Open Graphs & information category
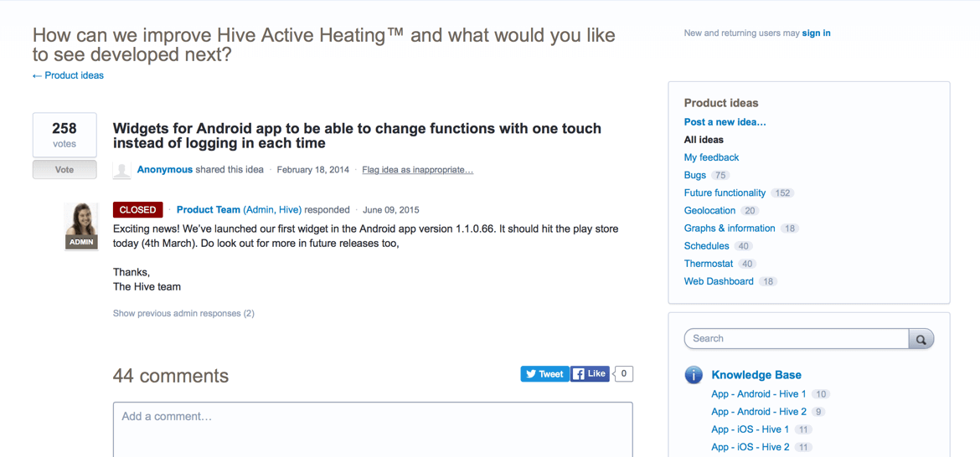Screen dimensions: 980x457 pos(730,228)
